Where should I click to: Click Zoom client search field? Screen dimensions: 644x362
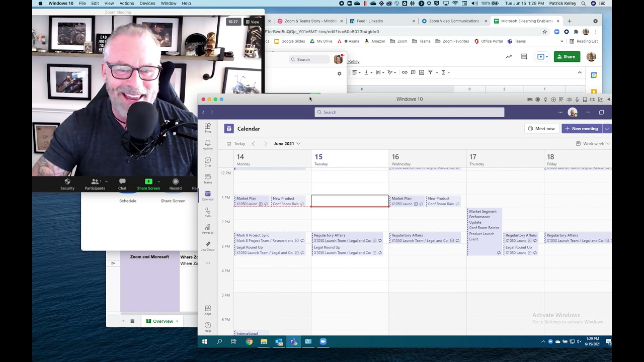309,59
